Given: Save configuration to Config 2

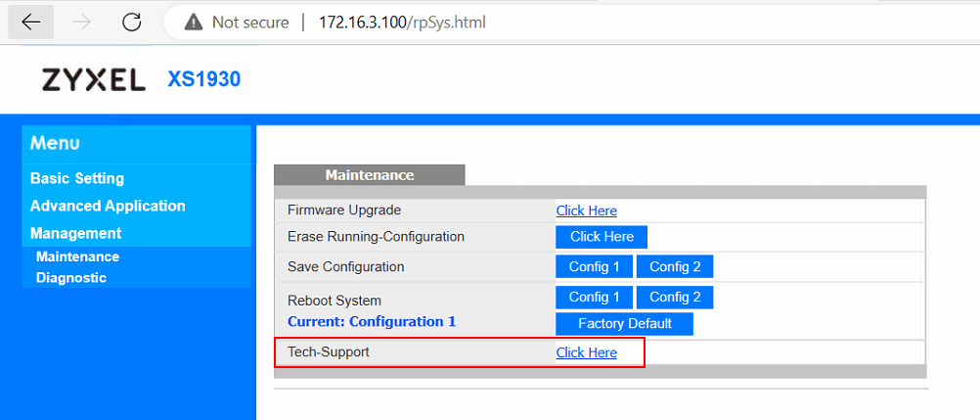Looking at the screenshot, I should (675, 266).
